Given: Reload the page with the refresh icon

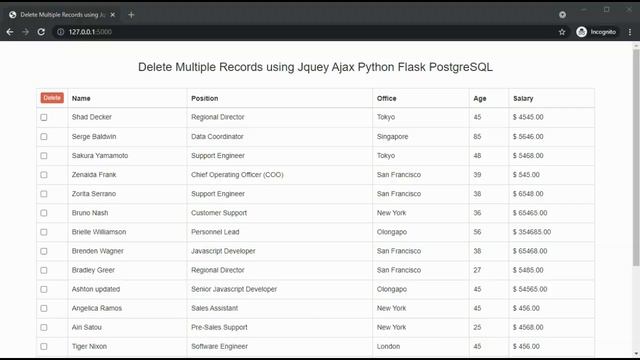Looking at the screenshot, I should 41,32.
